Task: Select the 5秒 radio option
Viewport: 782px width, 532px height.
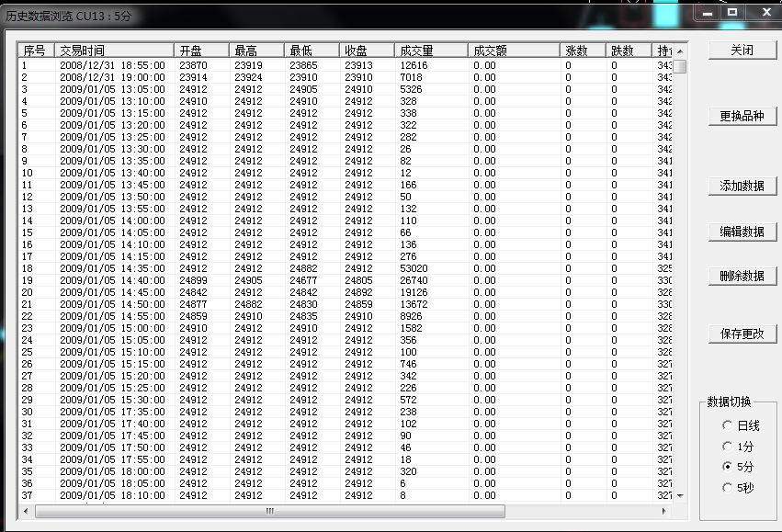Action: tap(728, 488)
